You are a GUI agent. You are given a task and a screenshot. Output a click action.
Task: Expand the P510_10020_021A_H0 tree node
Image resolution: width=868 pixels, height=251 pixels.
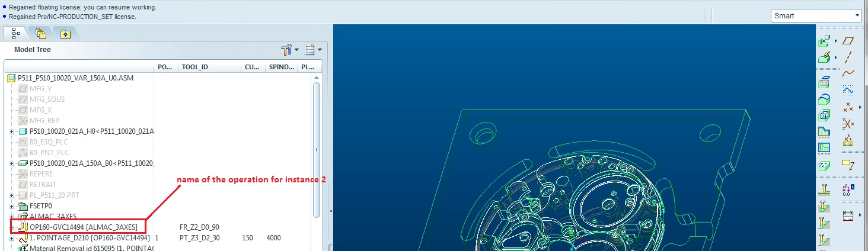coord(11,131)
